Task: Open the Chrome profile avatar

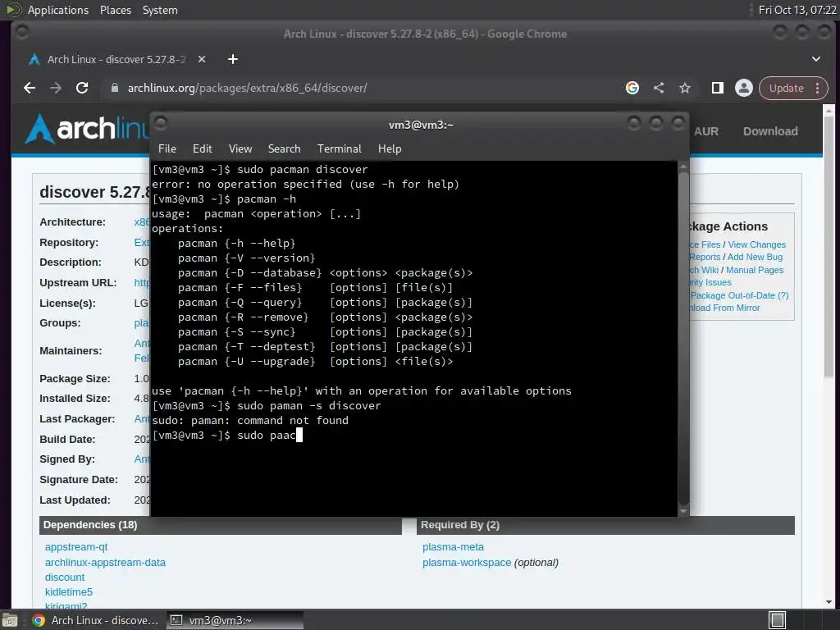Action: [x=743, y=88]
